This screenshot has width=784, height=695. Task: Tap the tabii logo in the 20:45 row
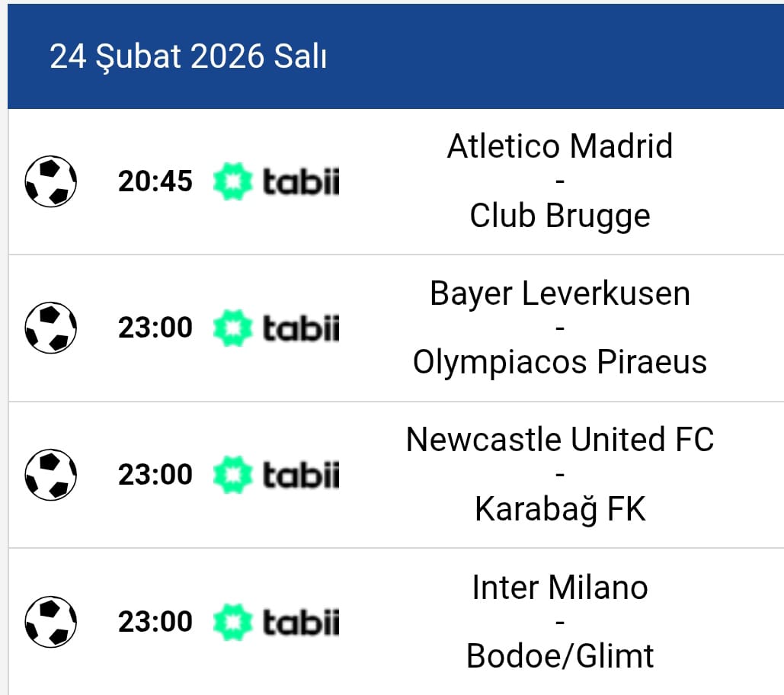[x=276, y=182]
